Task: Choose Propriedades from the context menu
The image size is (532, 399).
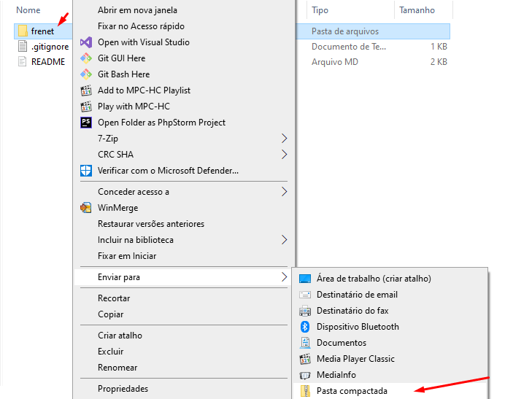Action: click(123, 389)
